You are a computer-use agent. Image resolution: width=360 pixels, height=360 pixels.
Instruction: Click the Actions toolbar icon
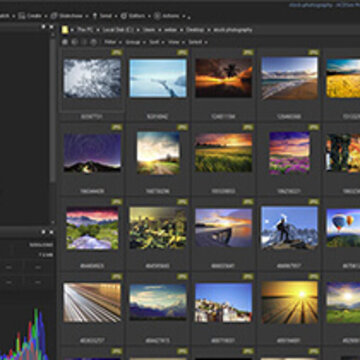pyautogui.click(x=157, y=16)
